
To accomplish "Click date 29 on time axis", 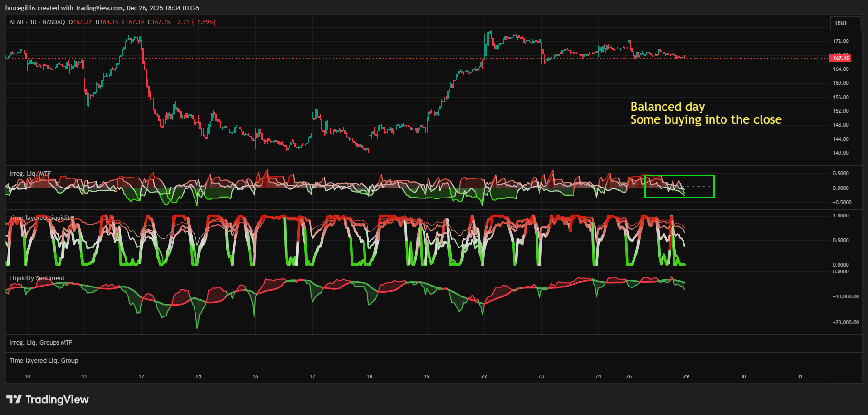I will (686, 376).
